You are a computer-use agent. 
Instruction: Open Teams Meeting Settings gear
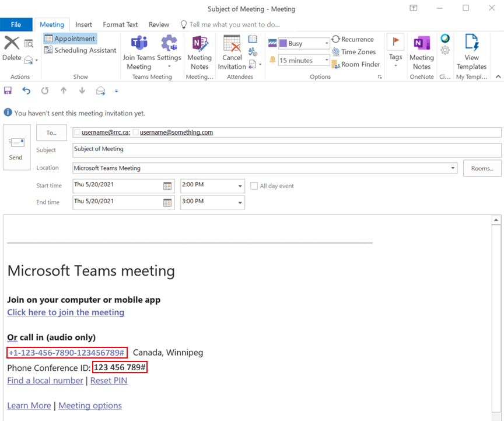tap(169, 43)
